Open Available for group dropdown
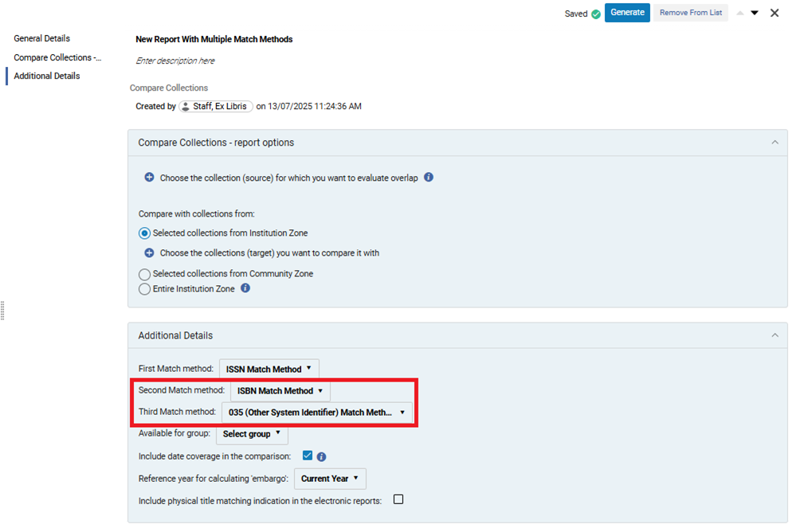800x532 pixels. pos(252,433)
